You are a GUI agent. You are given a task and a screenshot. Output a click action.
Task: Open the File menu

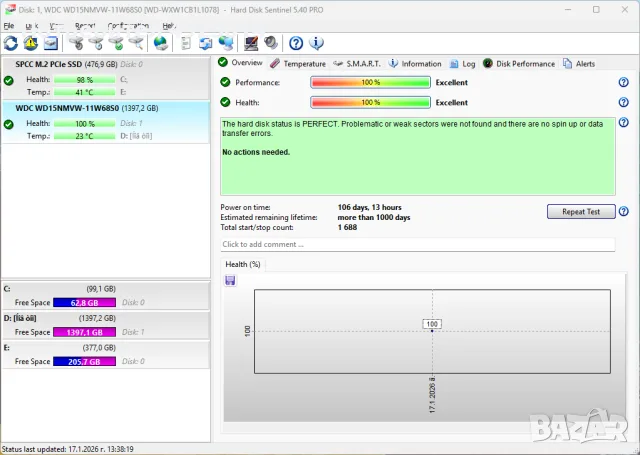point(9,26)
